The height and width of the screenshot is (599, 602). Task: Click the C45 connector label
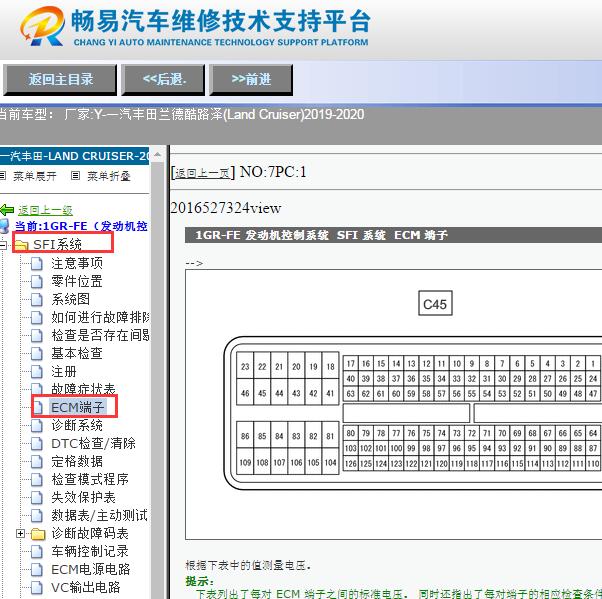pos(435,304)
